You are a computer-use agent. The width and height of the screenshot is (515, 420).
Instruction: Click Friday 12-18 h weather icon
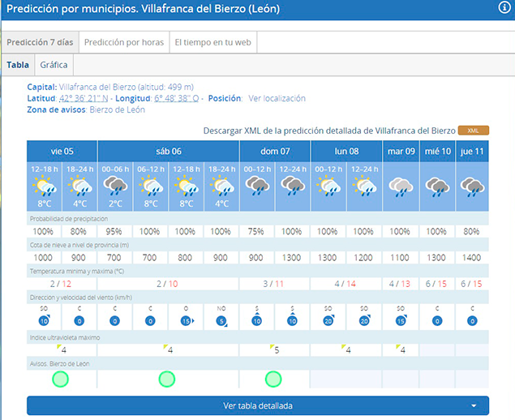tap(44, 187)
